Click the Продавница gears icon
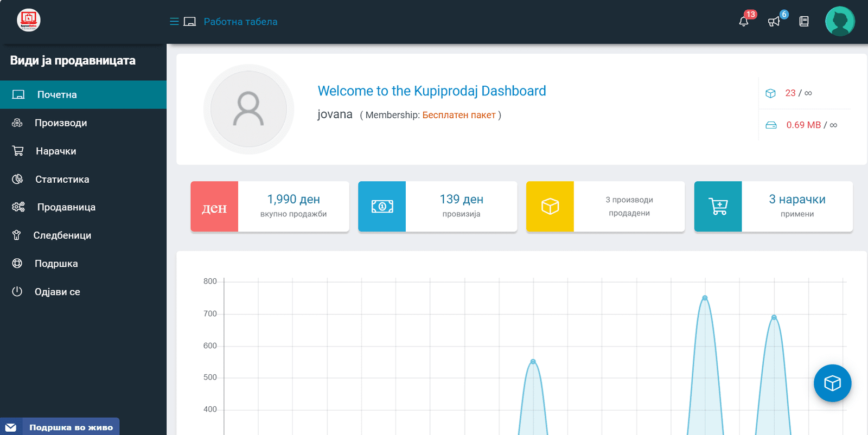 coord(18,207)
